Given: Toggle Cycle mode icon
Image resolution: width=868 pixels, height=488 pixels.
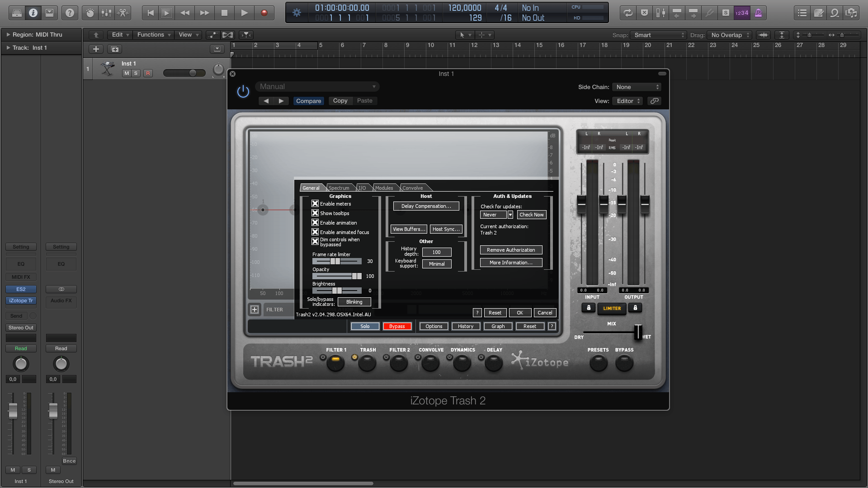Looking at the screenshot, I should tap(628, 13).
